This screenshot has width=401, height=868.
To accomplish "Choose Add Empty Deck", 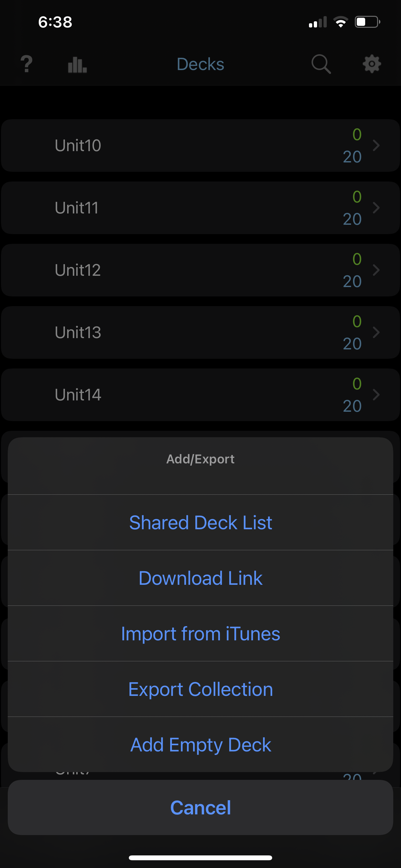I will click(x=200, y=745).
